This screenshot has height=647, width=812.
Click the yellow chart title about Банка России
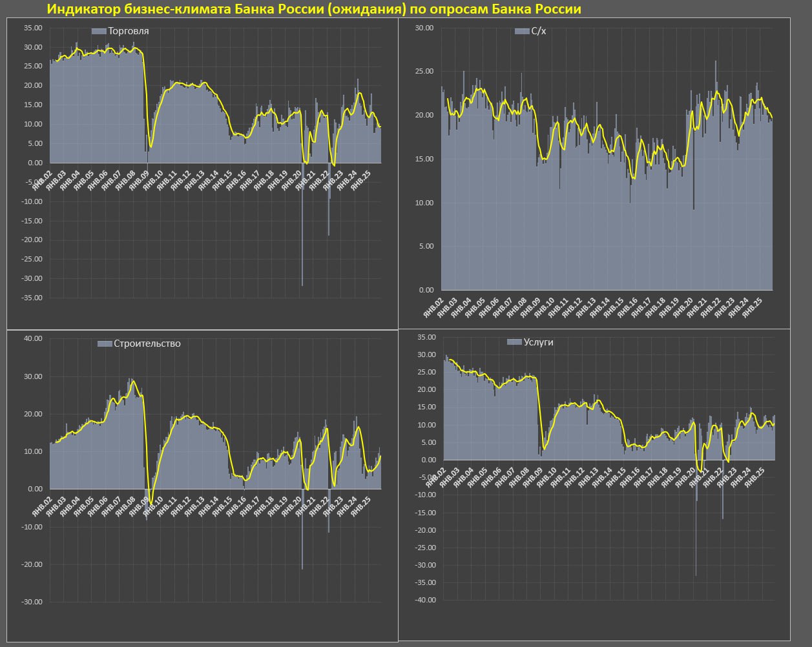[x=313, y=9]
